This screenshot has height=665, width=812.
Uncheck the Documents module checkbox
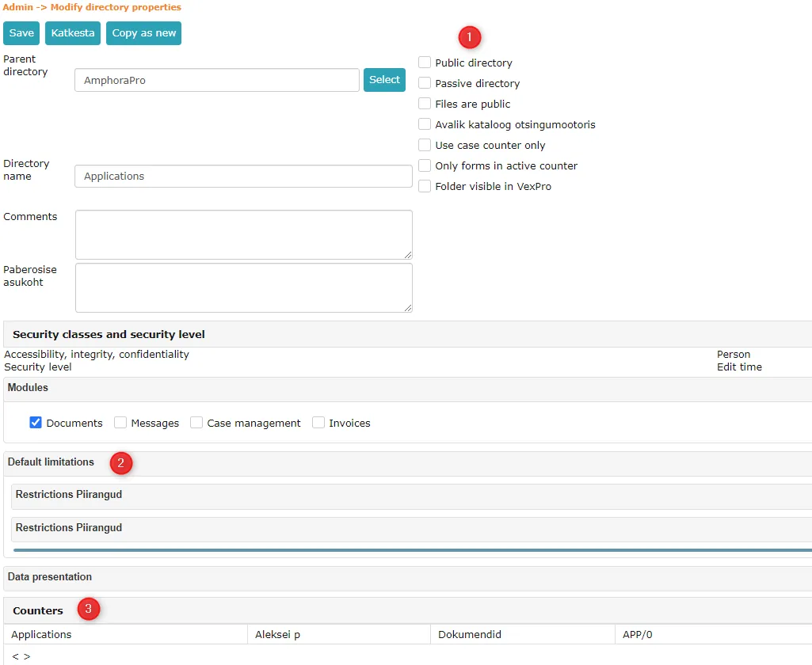pos(36,423)
